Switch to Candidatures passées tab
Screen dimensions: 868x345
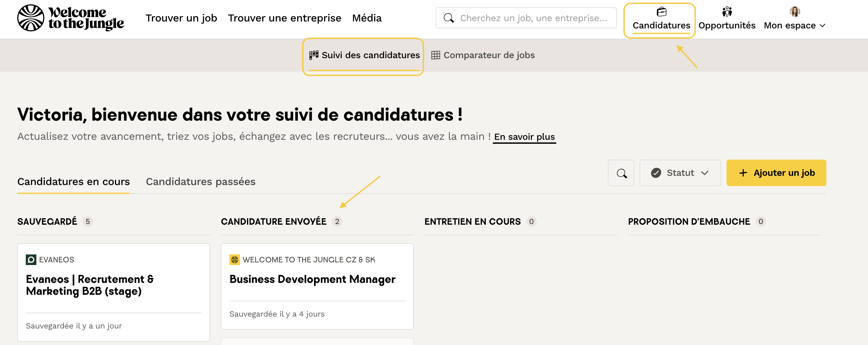click(x=201, y=182)
